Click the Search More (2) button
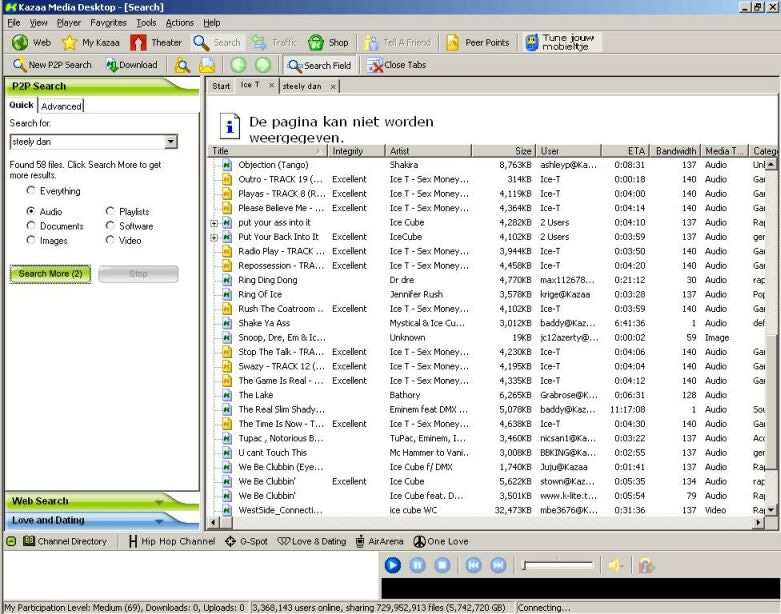781x614 pixels. [50, 274]
